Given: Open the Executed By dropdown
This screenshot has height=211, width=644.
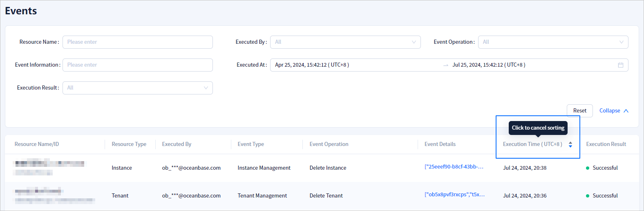Looking at the screenshot, I should [345, 42].
